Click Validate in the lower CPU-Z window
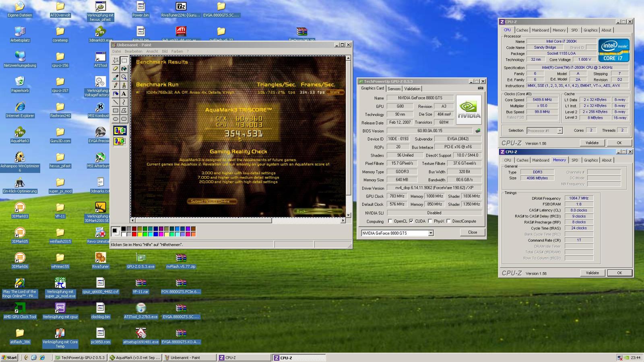The image size is (644, 362). [592, 273]
